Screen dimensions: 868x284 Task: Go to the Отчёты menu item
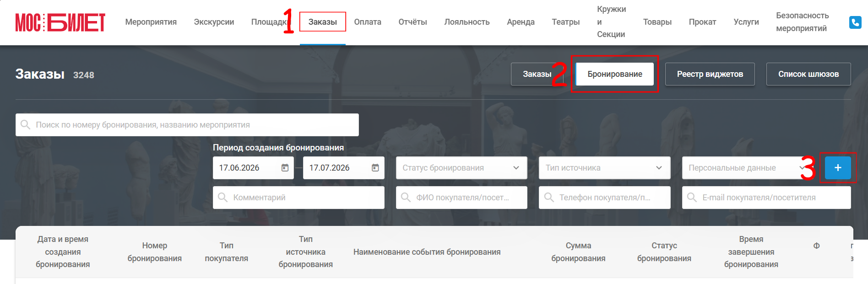pos(412,22)
